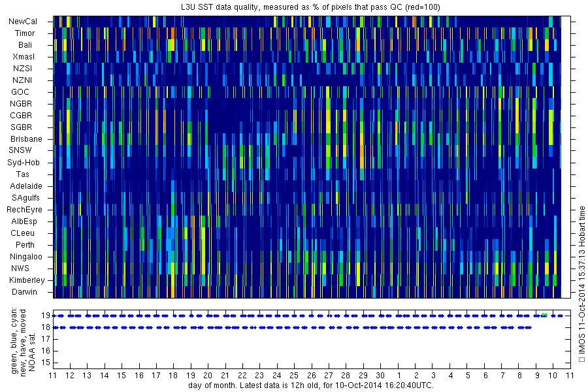Select NOAA satellite axis tick 16
The width and height of the screenshot is (588, 392).
click(46, 351)
